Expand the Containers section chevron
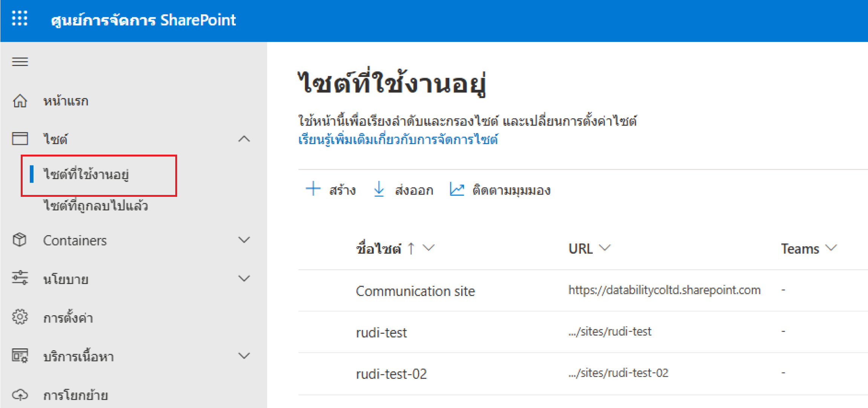The image size is (868, 408). [244, 240]
